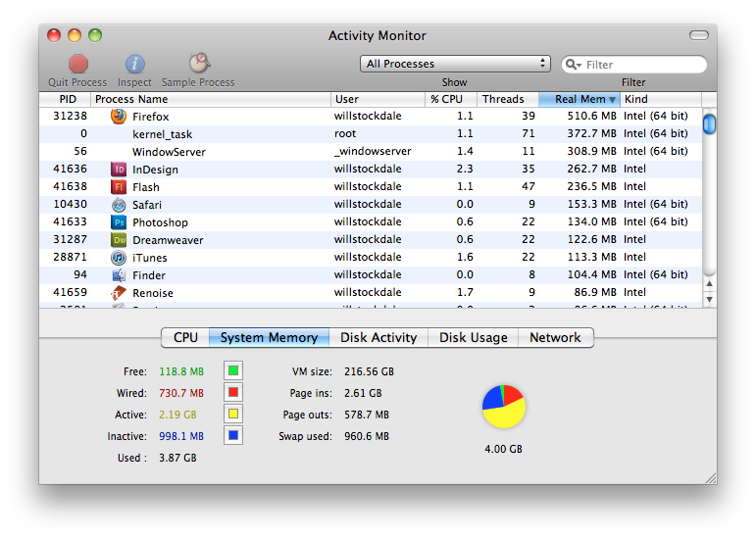Image resolution: width=756 pixels, height=538 pixels.
Task: Open the Disk Activity tab
Action: pyautogui.click(x=378, y=337)
